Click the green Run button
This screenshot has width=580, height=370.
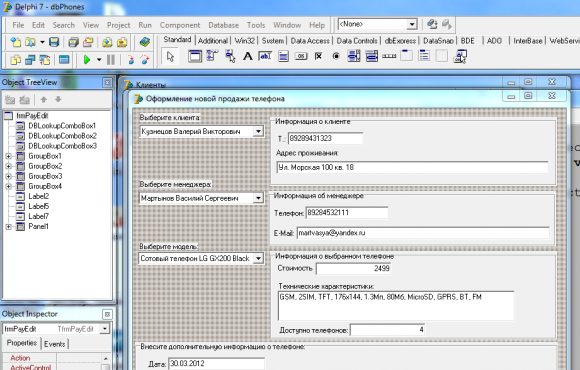click(87, 60)
